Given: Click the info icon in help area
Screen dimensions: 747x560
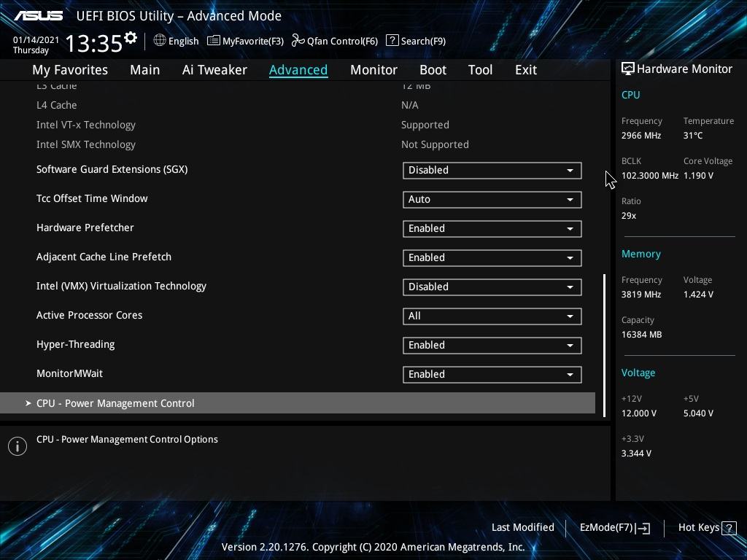Looking at the screenshot, I should click(18, 446).
